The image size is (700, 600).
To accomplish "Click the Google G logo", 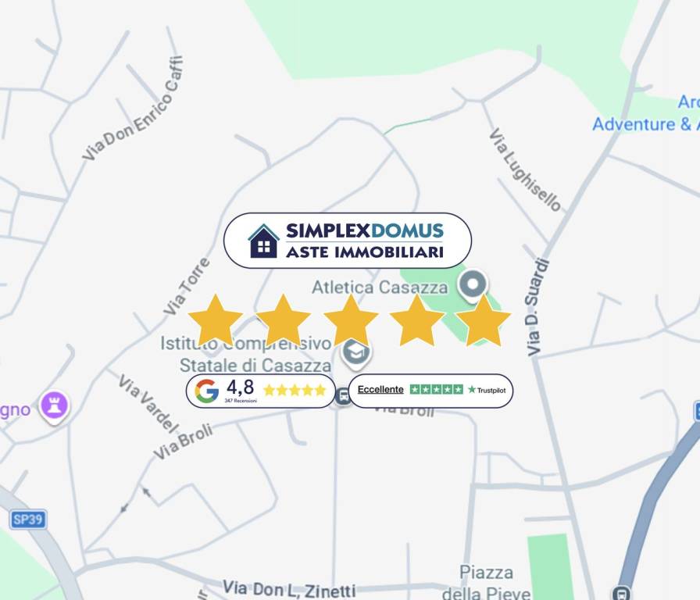I will click(x=207, y=391).
